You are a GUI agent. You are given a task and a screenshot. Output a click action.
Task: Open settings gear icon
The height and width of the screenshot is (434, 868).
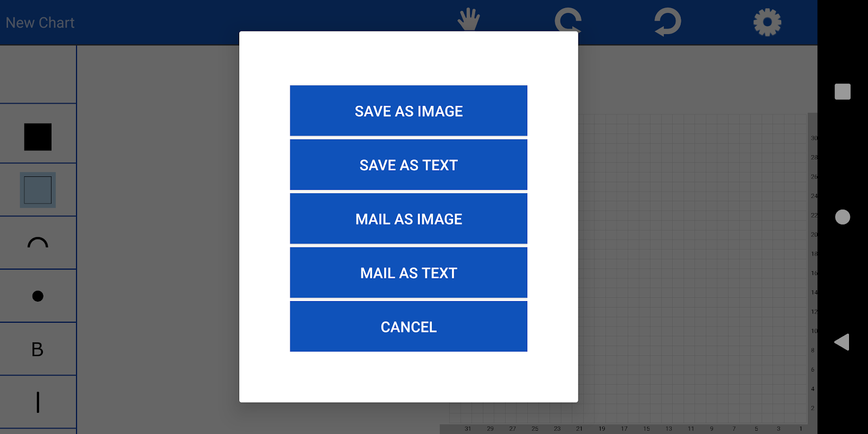coord(767,22)
